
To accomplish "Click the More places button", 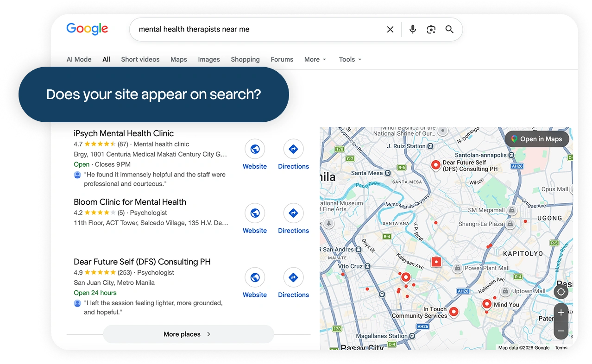I will [x=189, y=334].
